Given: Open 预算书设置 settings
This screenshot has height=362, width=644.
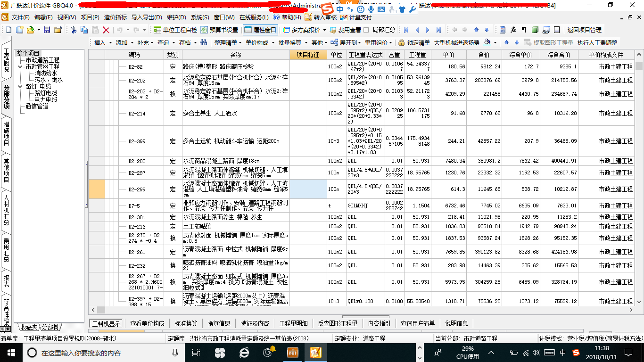Looking at the screenshot, I should [219, 30].
